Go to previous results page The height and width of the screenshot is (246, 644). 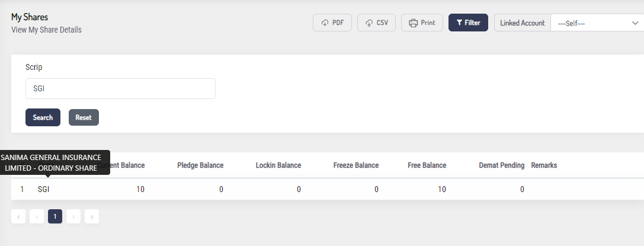coord(36,217)
